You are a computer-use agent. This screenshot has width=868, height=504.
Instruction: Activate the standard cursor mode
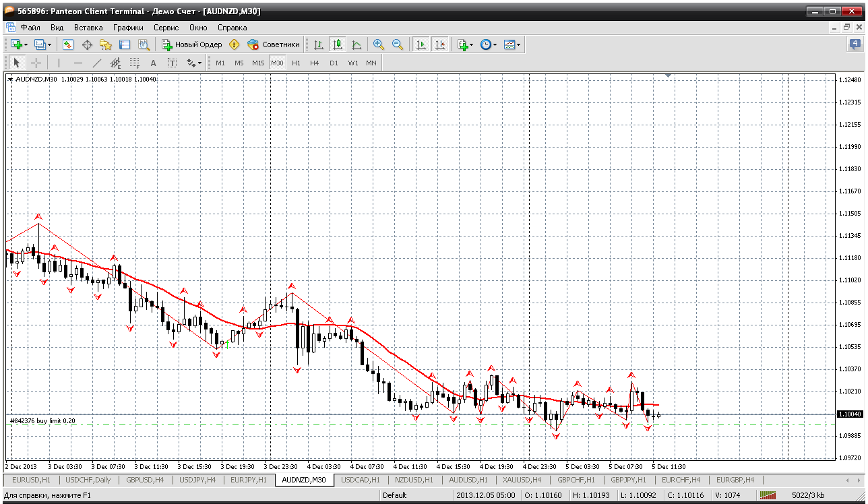17,63
